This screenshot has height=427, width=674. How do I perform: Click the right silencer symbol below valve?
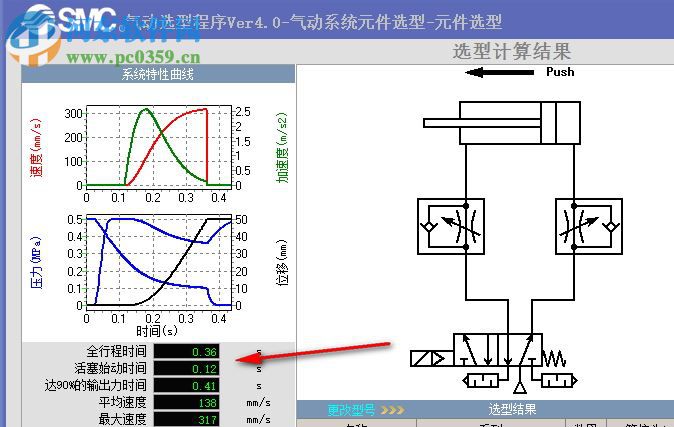(x=558, y=381)
